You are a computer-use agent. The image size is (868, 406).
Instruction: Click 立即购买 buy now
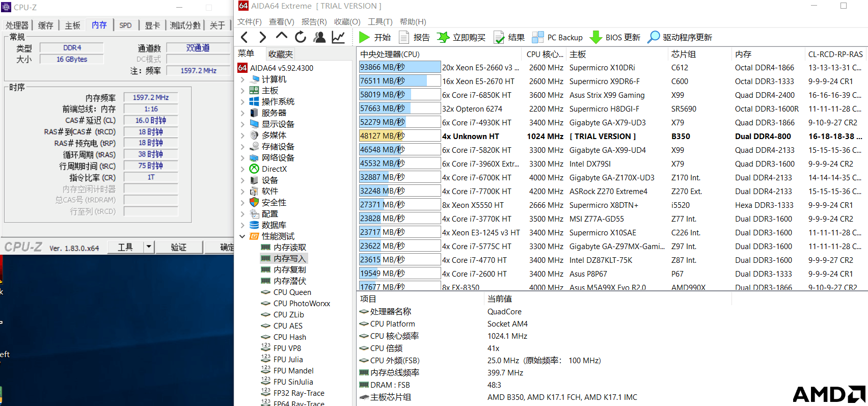click(461, 37)
